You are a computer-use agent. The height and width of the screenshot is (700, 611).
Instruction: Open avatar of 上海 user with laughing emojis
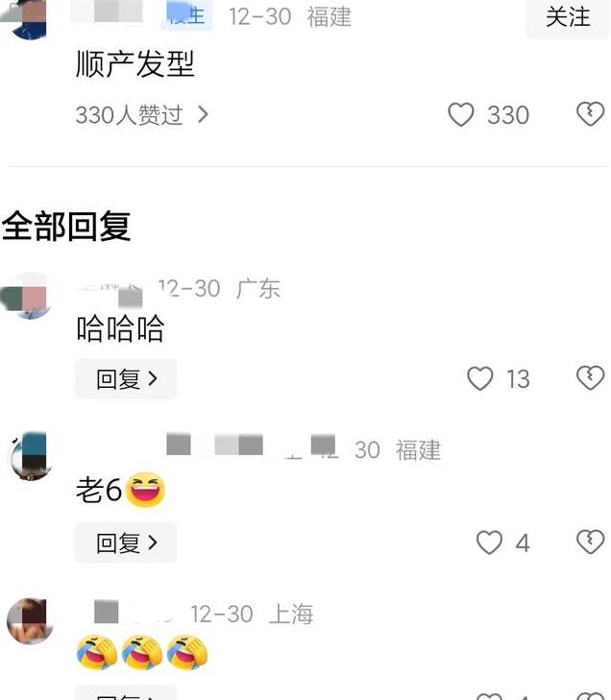pyautogui.click(x=30, y=620)
